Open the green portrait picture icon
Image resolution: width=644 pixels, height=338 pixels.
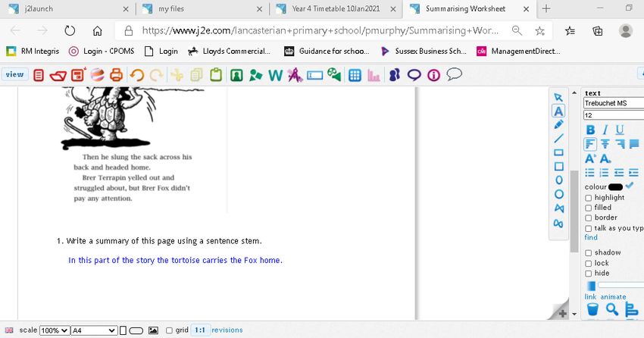pos(236,75)
